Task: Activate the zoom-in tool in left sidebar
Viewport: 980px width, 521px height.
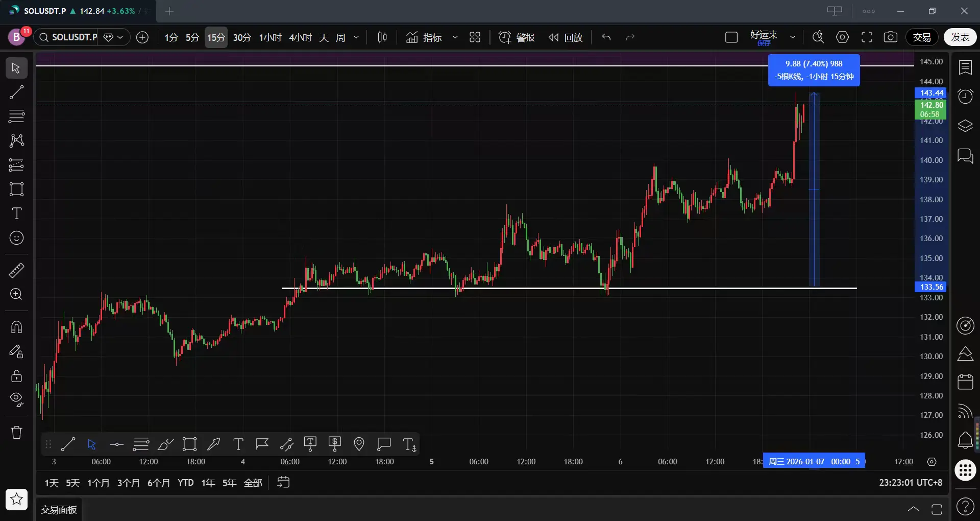Action: click(x=16, y=294)
